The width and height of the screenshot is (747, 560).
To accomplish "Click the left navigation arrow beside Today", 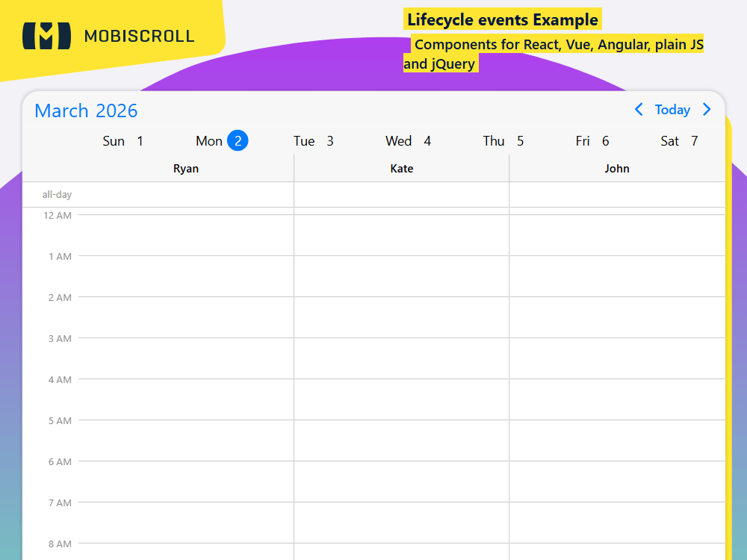I will pyautogui.click(x=639, y=110).
